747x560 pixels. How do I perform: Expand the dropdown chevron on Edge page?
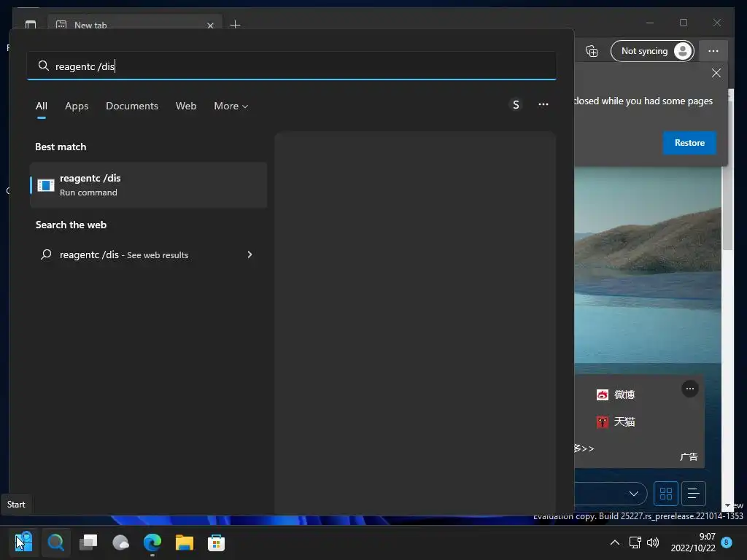[x=634, y=494]
